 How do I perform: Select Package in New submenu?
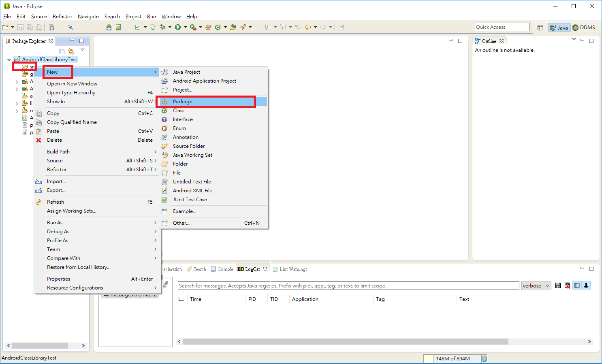pyautogui.click(x=214, y=102)
